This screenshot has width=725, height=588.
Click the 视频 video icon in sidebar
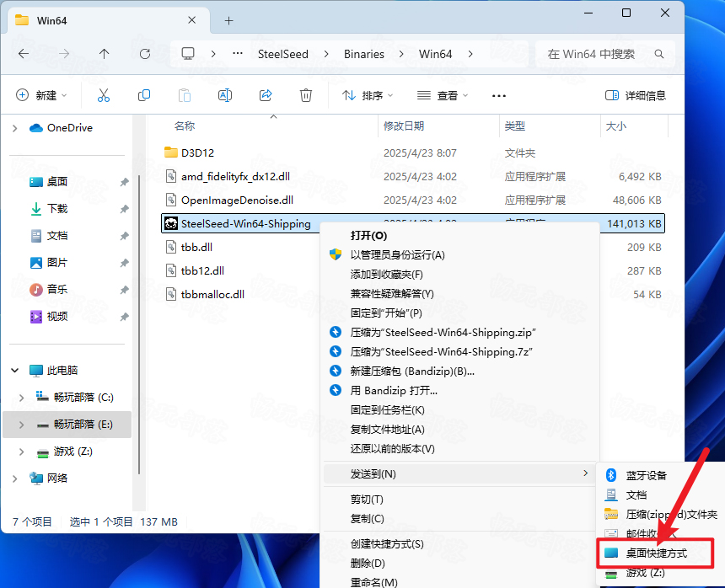point(36,317)
